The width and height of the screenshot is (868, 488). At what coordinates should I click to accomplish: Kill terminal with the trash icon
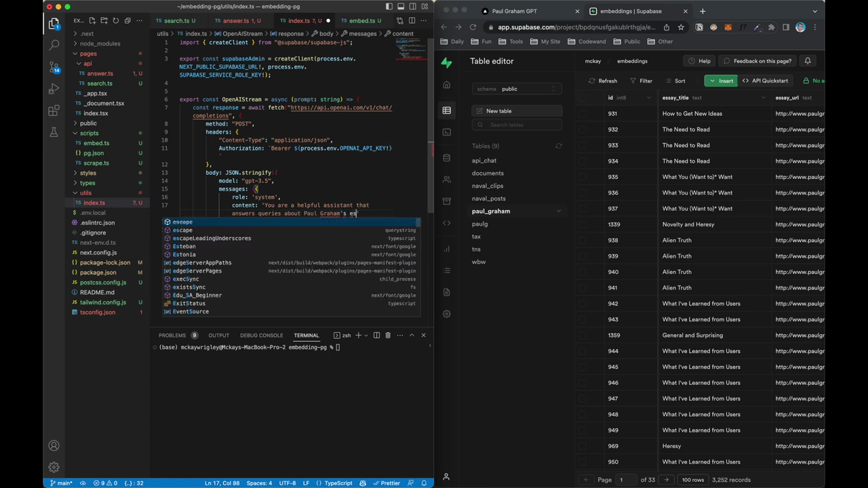pyautogui.click(x=388, y=335)
